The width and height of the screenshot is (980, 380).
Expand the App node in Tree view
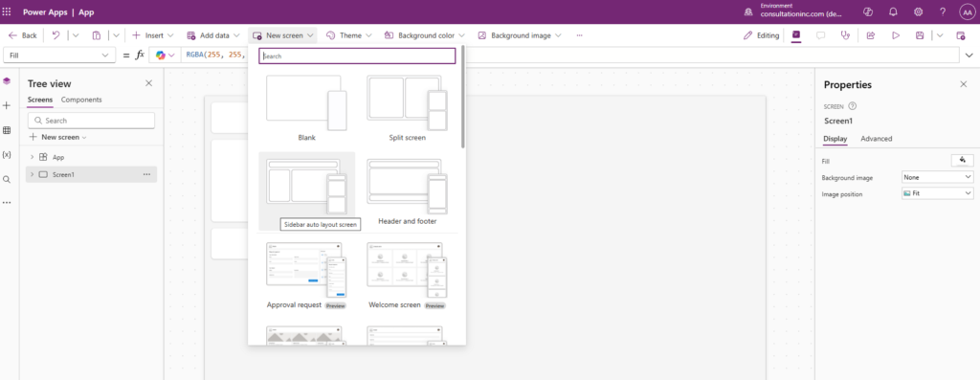[x=32, y=157]
